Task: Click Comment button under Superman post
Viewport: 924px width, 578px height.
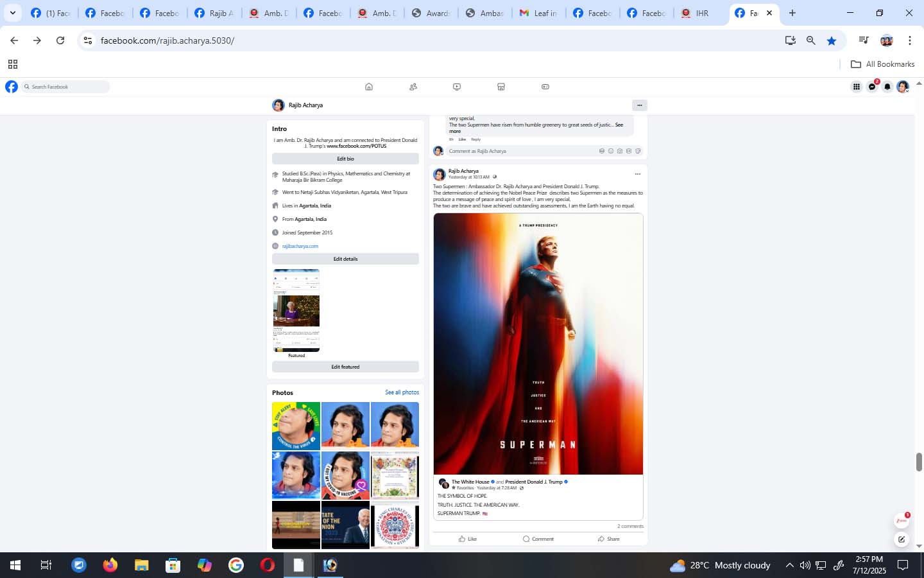Action: (x=538, y=539)
